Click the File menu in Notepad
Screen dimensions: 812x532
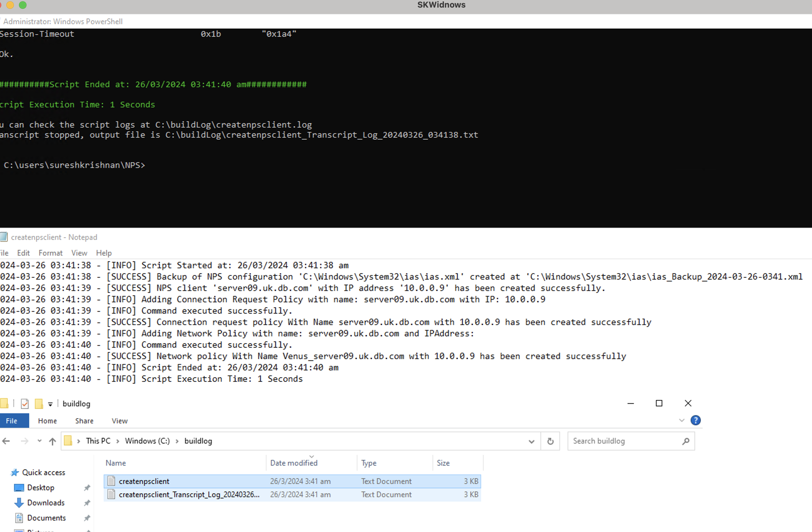3,253
